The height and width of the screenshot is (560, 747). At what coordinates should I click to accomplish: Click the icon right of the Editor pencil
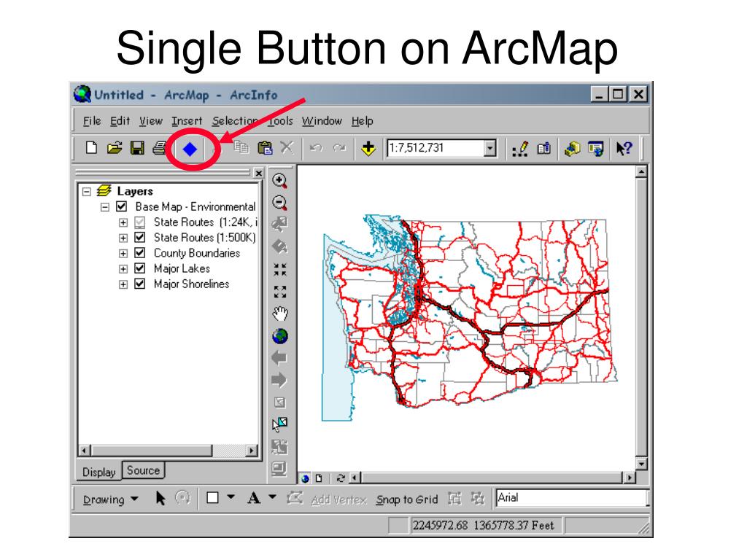543,149
